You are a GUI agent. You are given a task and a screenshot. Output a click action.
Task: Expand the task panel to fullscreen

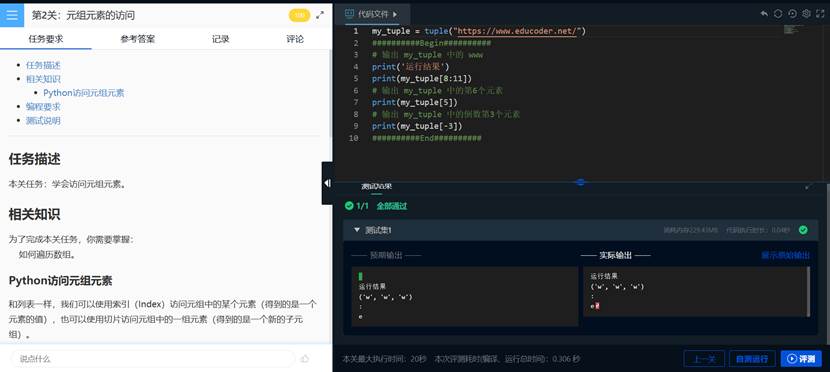click(x=320, y=15)
